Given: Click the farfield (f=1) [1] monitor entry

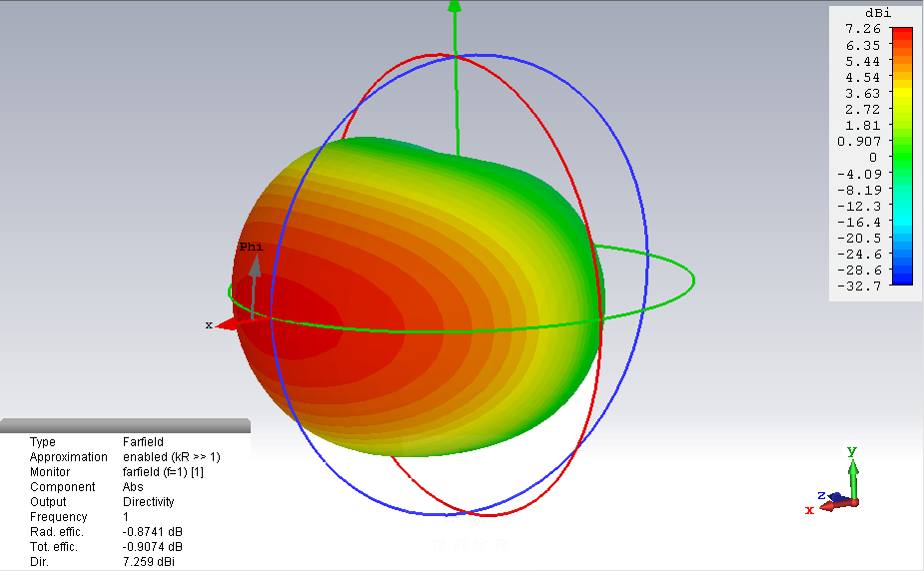Looking at the screenshot, I should (x=163, y=472).
